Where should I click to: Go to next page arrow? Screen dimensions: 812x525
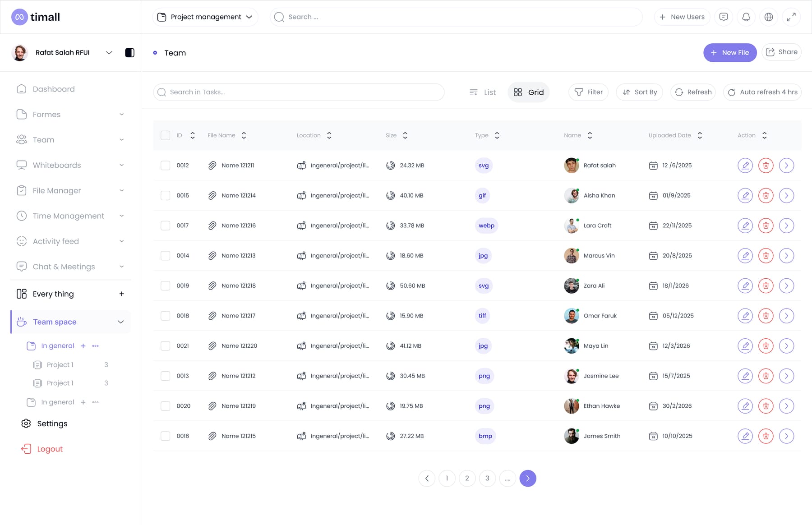pos(528,479)
